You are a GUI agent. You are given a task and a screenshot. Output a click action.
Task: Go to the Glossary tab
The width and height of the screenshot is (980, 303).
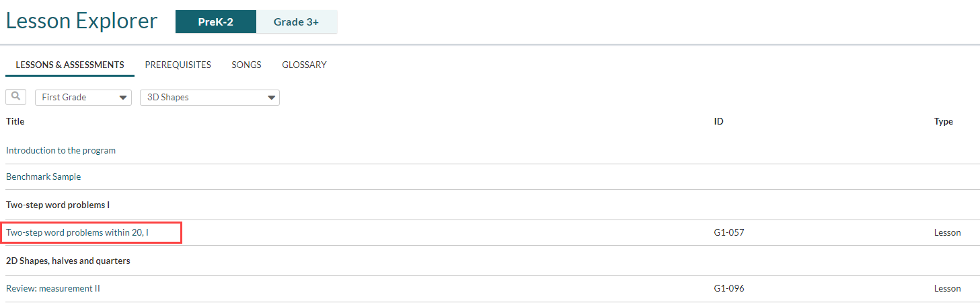tap(304, 65)
